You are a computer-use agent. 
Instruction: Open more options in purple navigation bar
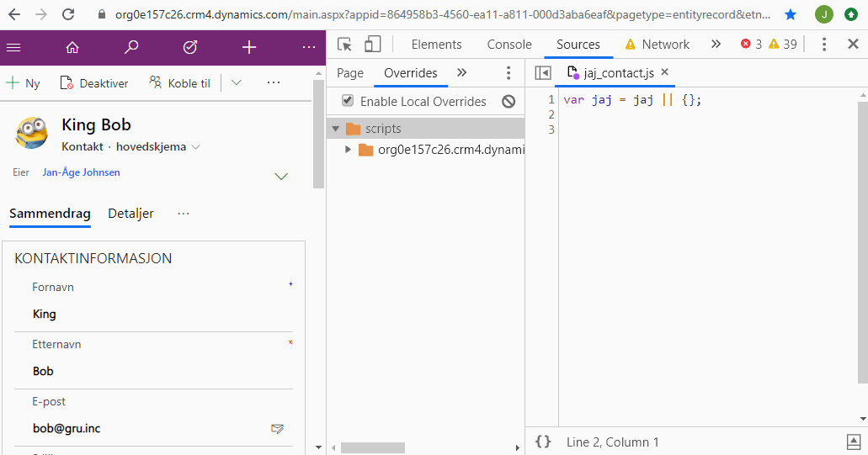[309, 48]
